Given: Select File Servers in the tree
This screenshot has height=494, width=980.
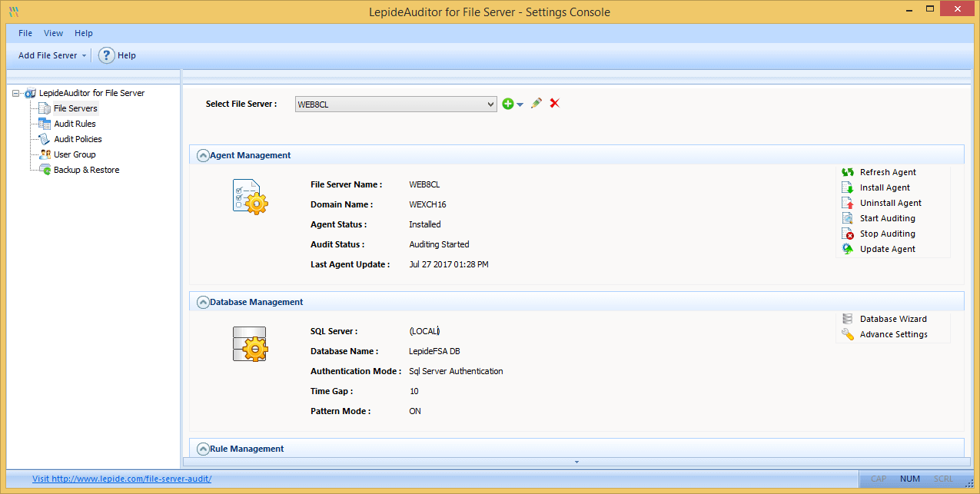Looking at the screenshot, I should pyautogui.click(x=75, y=108).
